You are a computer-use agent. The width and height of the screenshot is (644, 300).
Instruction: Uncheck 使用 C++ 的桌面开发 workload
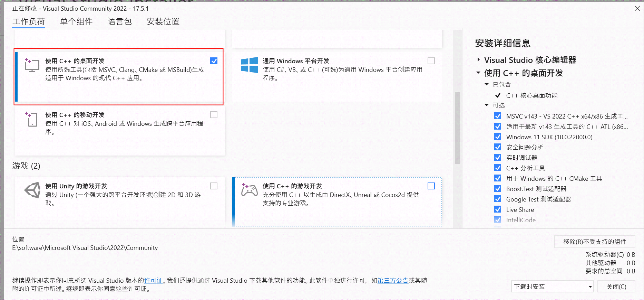pyautogui.click(x=214, y=61)
